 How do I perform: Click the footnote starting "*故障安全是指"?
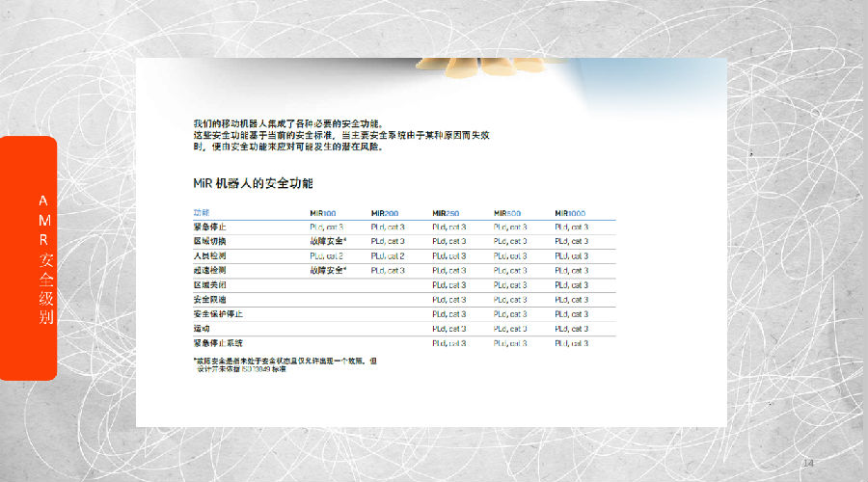(285, 361)
